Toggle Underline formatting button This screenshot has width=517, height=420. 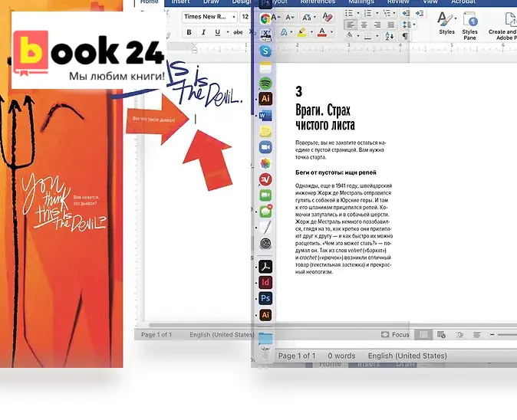[218, 32]
